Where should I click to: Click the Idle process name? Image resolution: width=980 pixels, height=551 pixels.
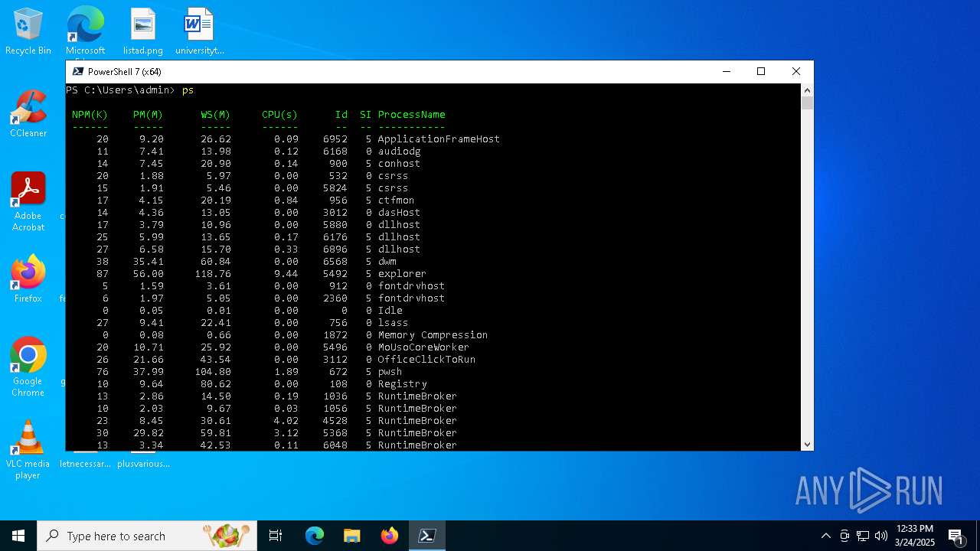390,311
